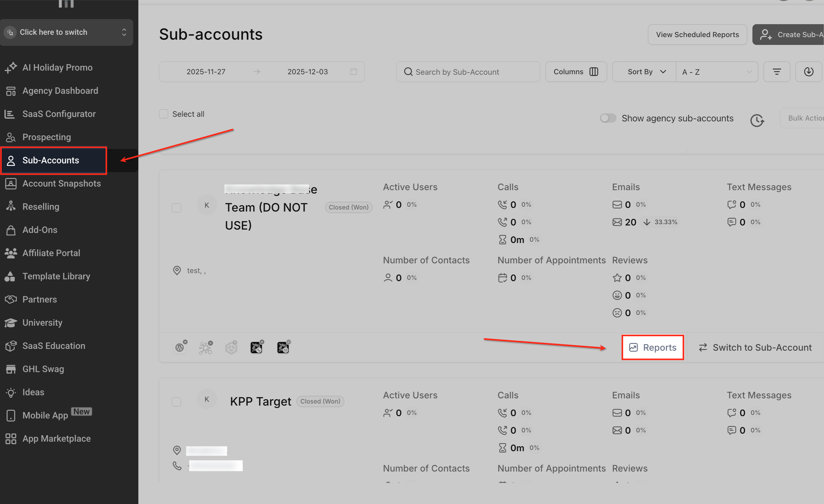This screenshot has width=824, height=504.
Task: Click Switch to Sub-Account link
Action: pyautogui.click(x=755, y=347)
